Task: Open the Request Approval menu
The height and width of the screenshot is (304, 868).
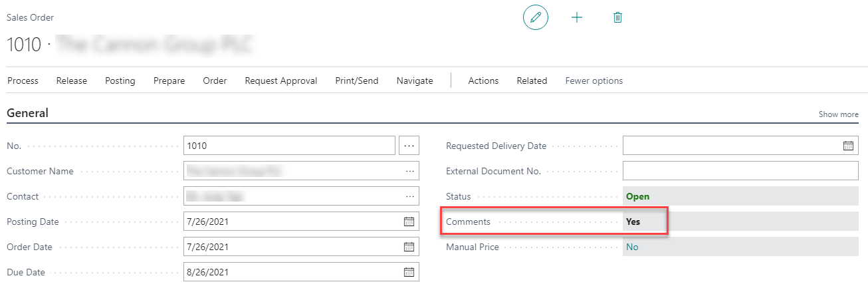Action: coord(280,80)
